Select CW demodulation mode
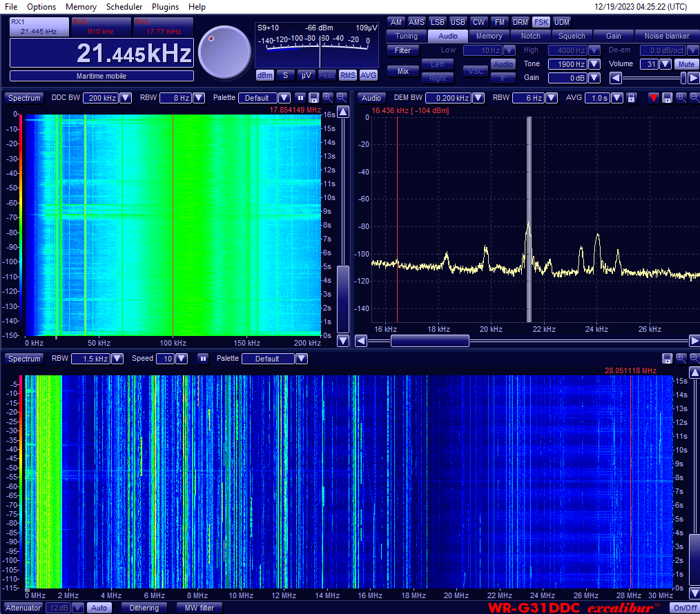 [x=478, y=22]
